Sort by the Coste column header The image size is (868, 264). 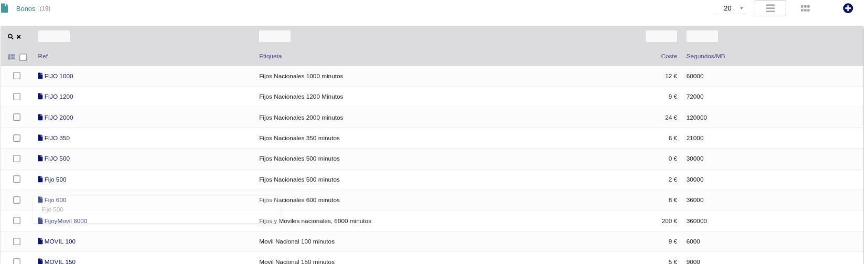pyautogui.click(x=668, y=56)
